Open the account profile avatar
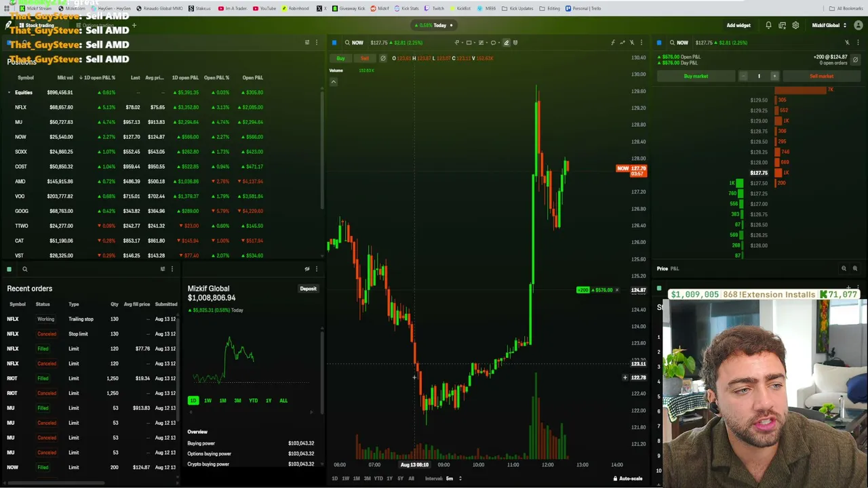The image size is (868, 488). click(858, 25)
